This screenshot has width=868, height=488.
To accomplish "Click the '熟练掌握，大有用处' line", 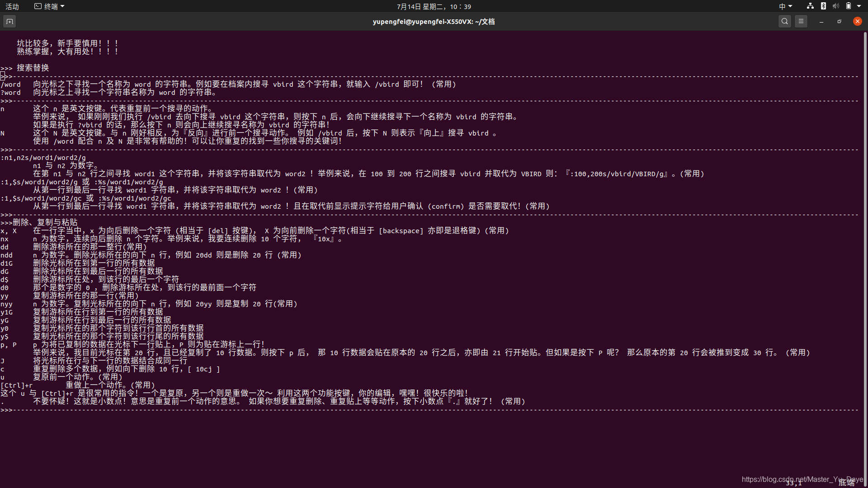I will coord(68,52).
